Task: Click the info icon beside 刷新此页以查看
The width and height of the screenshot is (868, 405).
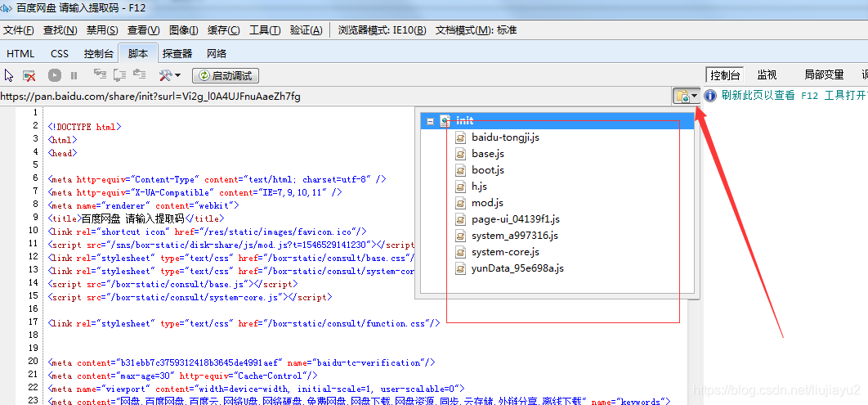Action: point(710,96)
